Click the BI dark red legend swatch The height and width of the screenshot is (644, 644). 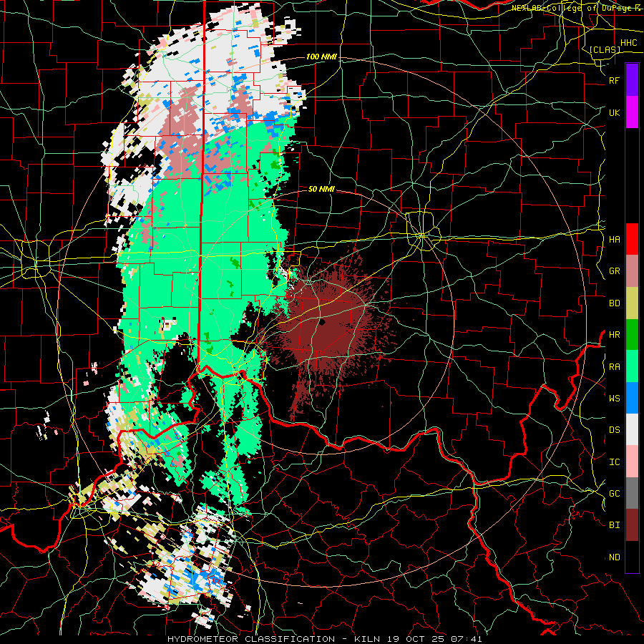pos(632,525)
